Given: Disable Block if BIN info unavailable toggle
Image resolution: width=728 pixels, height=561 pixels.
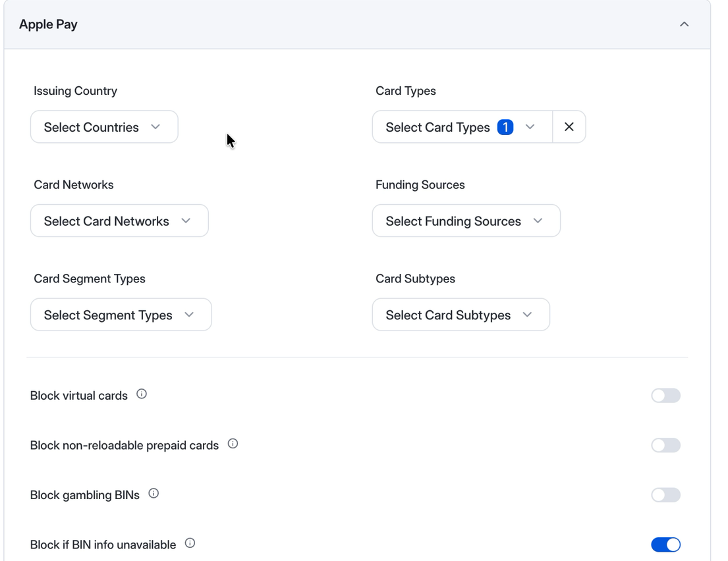Looking at the screenshot, I should coord(666,545).
